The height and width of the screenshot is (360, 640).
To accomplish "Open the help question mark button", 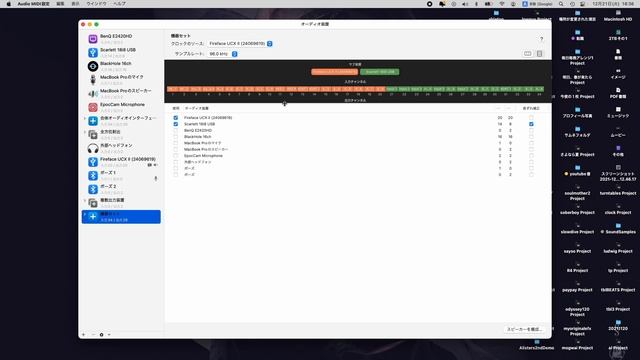I will (542, 39).
